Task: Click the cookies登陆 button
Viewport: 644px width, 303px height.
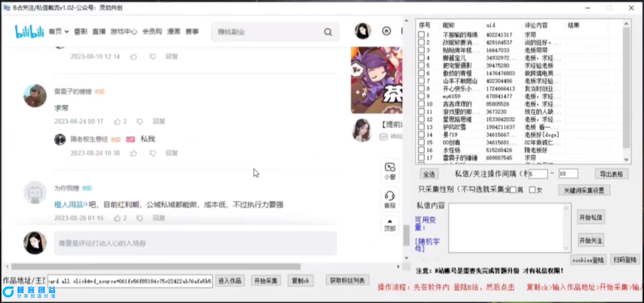Action: [588, 260]
